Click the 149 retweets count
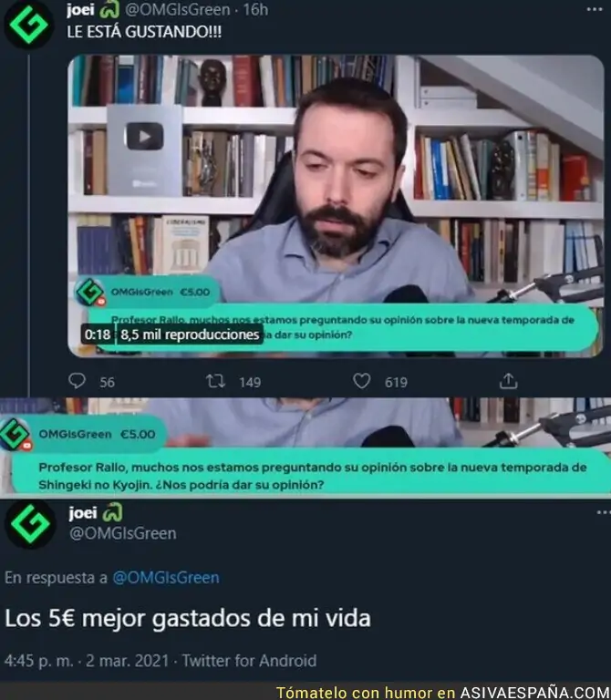 (x=250, y=382)
